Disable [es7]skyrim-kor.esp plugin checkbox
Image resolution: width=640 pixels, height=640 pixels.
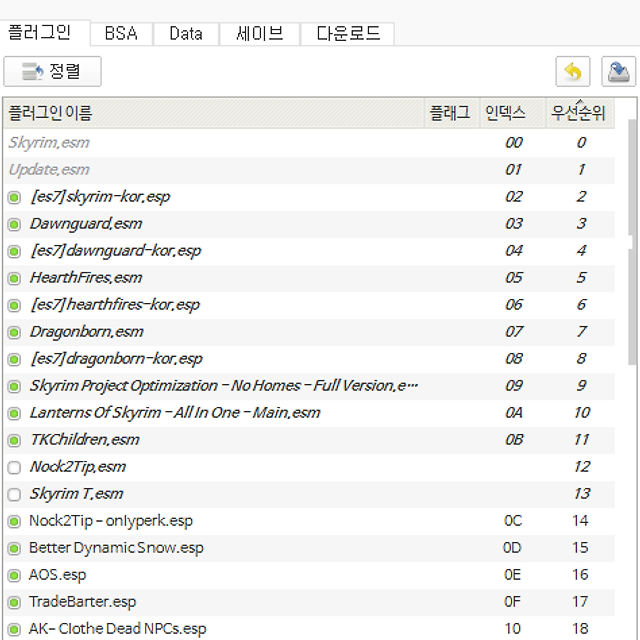click(x=14, y=198)
